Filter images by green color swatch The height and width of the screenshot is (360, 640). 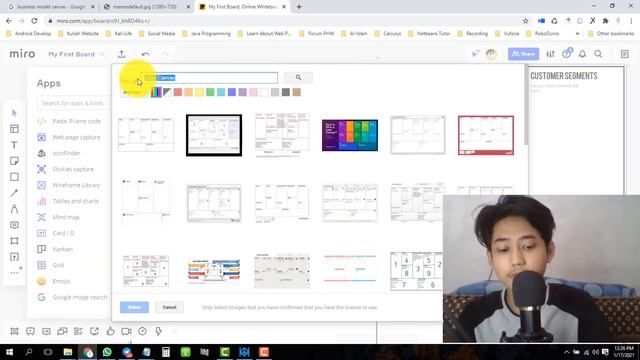pyautogui.click(x=210, y=92)
